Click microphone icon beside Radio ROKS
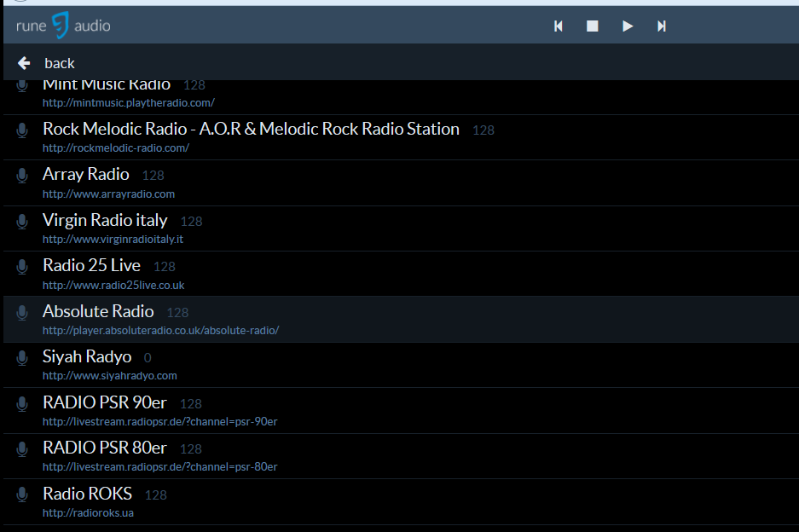Image resolution: width=799 pixels, height=532 pixels. coord(22,495)
